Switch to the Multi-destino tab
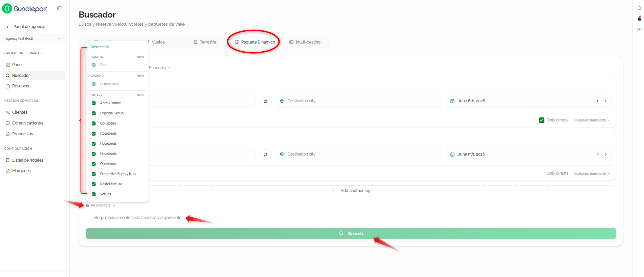This screenshot has height=277, width=644. (x=305, y=42)
